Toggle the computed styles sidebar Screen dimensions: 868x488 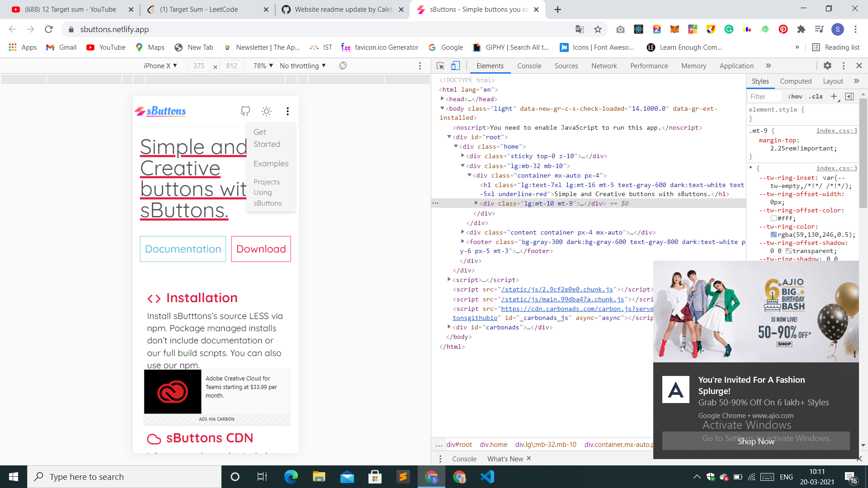coord(849,96)
